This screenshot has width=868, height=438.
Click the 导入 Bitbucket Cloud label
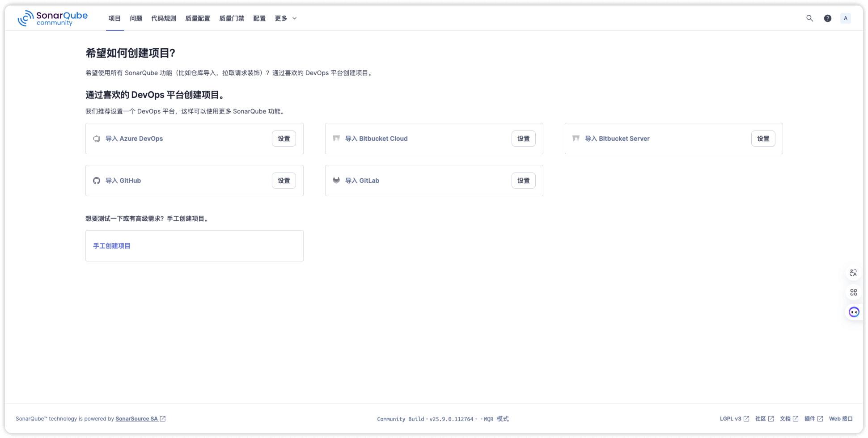377,139
